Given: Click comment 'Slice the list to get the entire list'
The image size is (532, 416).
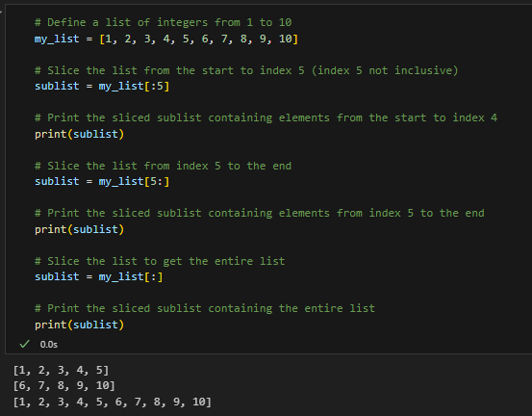Looking at the screenshot, I should [160, 261].
